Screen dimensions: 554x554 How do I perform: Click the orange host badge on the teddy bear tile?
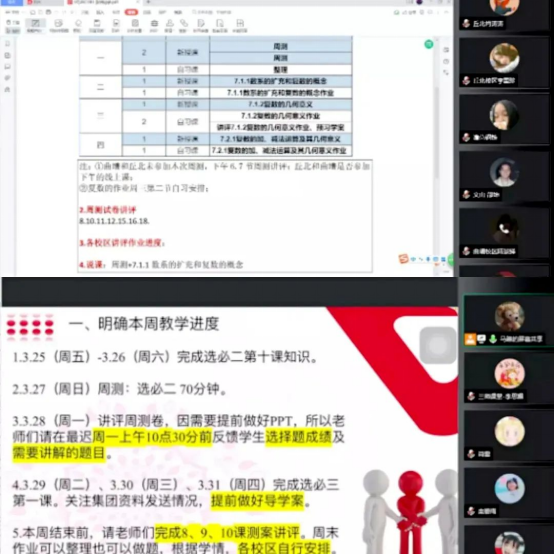click(470, 339)
